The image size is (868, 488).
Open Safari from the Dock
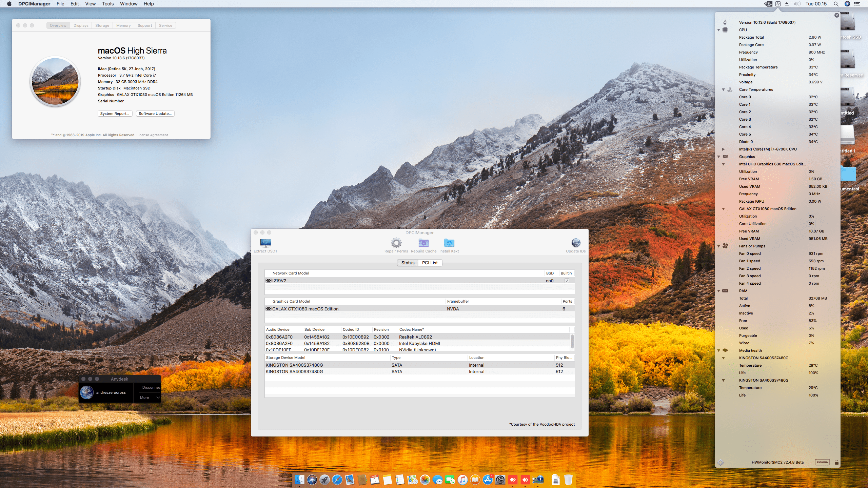pyautogui.click(x=337, y=480)
